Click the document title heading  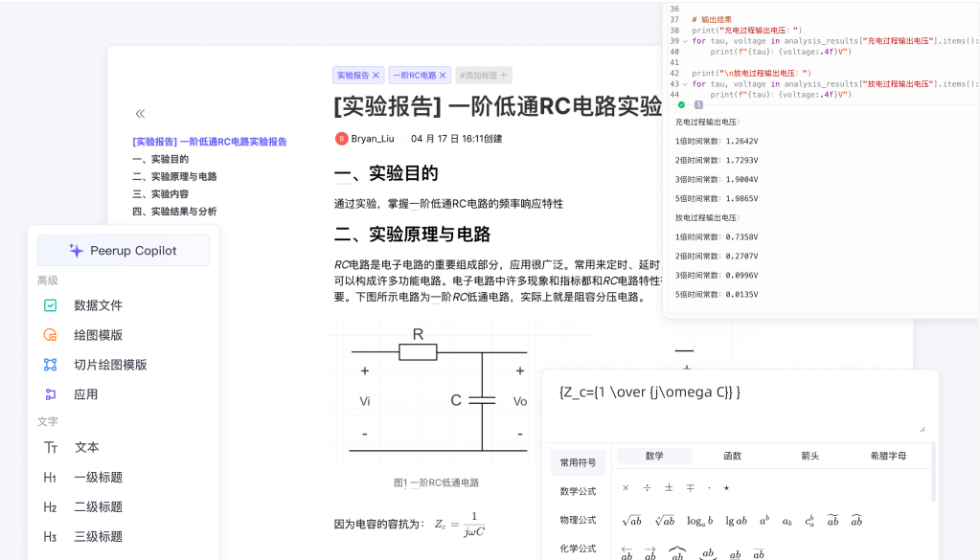tap(497, 107)
